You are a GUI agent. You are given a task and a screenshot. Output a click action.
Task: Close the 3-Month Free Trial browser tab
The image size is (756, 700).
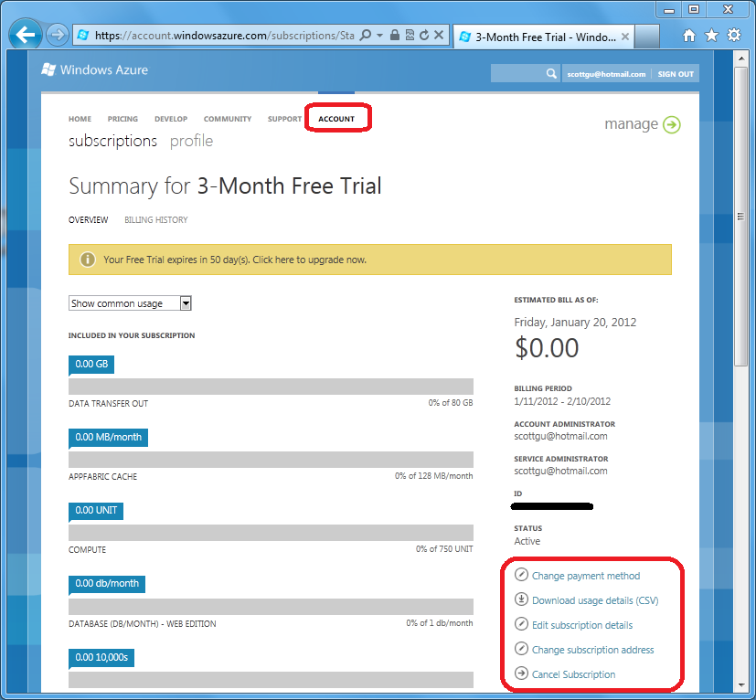coord(625,37)
